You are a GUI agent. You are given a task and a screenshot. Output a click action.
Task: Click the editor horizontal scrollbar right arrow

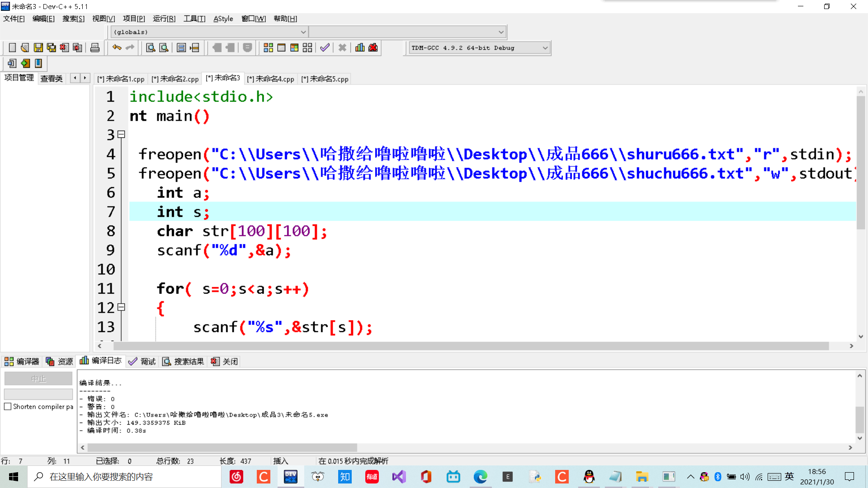point(851,346)
